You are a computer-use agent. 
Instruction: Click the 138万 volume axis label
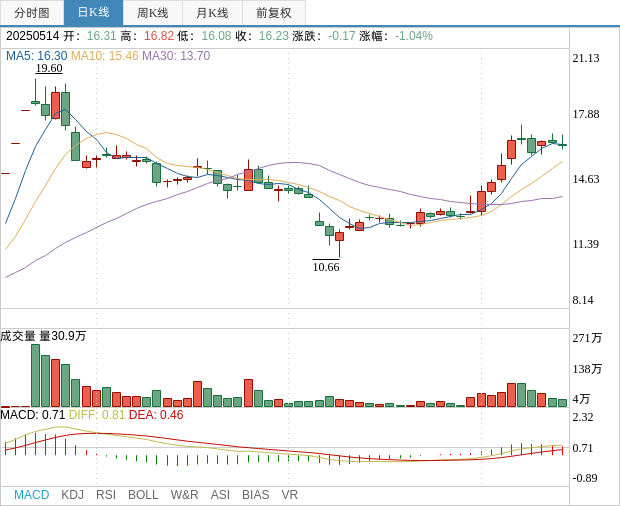click(x=588, y=369)
